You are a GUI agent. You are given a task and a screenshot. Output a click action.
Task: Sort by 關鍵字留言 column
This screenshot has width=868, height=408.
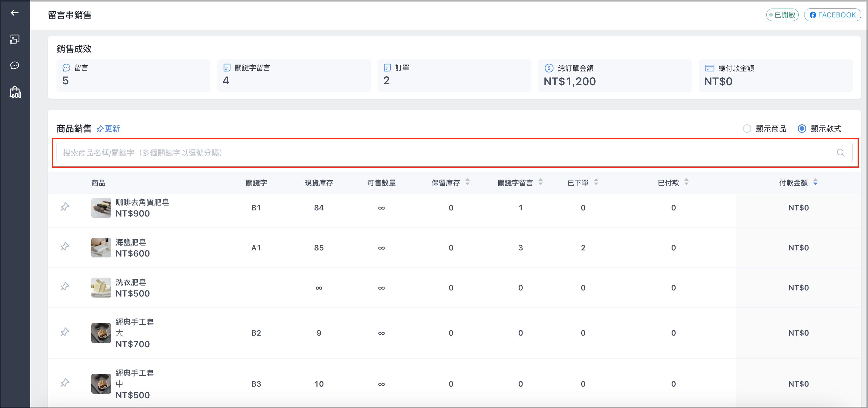[541, 182]
